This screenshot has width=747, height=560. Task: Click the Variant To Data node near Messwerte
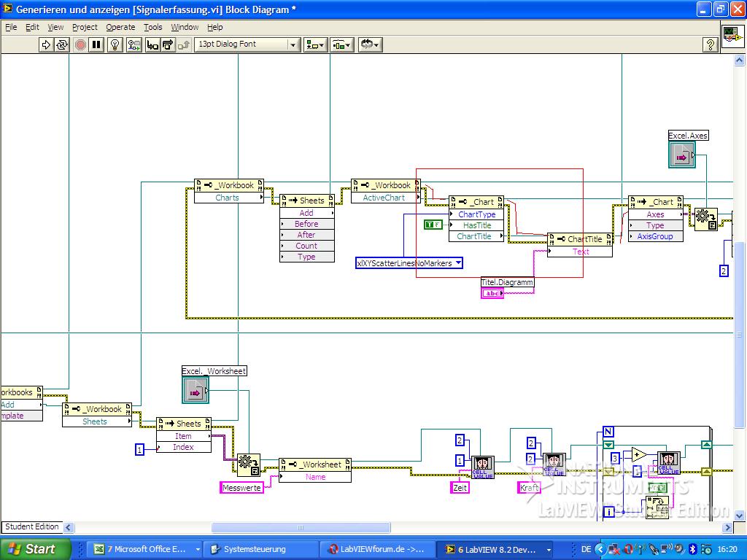tap(249, 464)
